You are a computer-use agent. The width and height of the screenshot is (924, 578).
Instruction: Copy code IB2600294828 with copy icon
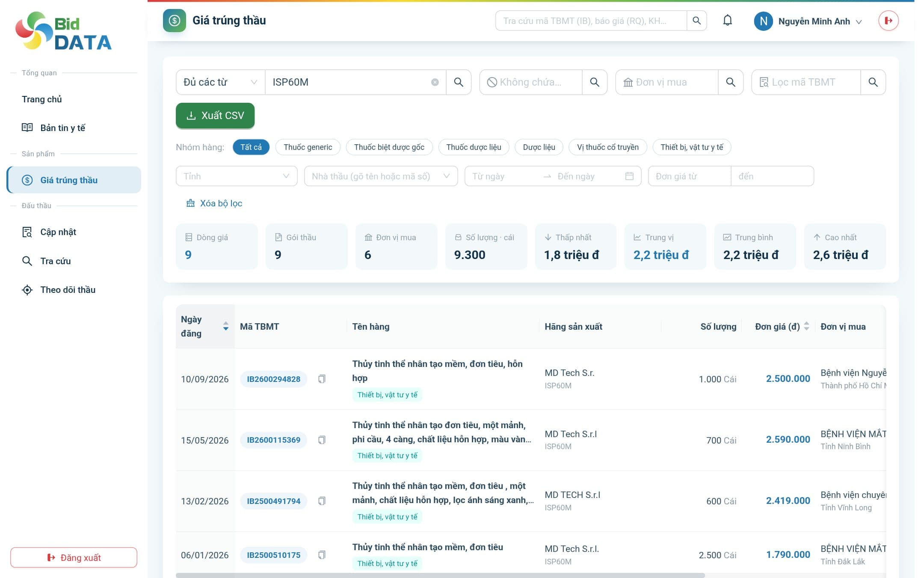pos(322,379)
